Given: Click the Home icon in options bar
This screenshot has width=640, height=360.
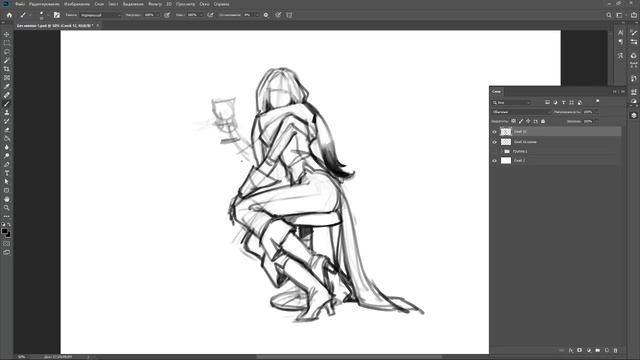Looking at the screenshot, I should [x=9, y=15].
